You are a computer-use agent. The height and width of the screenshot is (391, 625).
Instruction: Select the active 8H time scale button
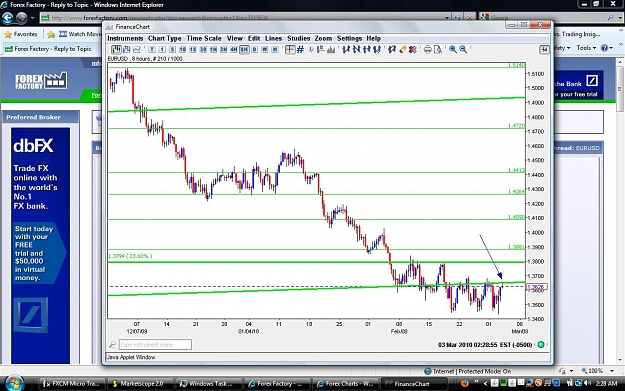coord(244,49)
